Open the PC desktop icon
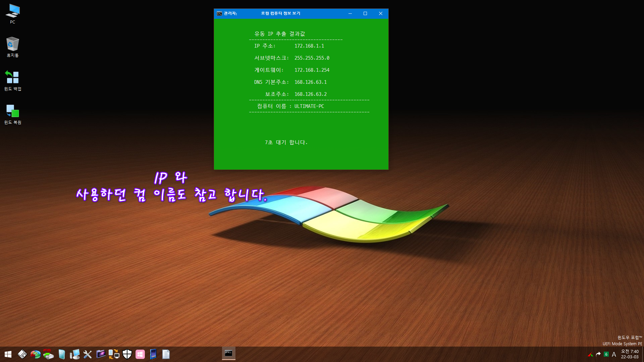This screenshot has height=362, width=644. click(12, 14)
